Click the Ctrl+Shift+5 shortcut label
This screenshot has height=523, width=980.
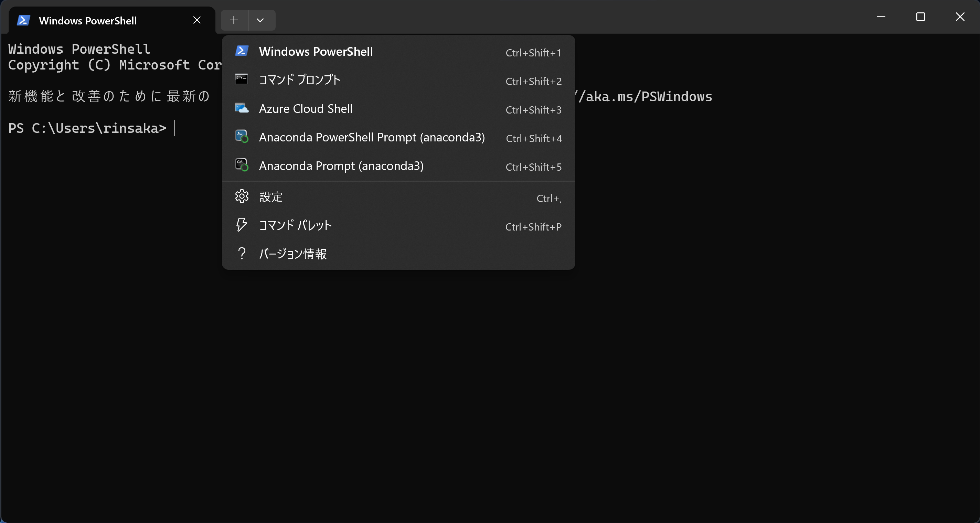pos(533,167)
